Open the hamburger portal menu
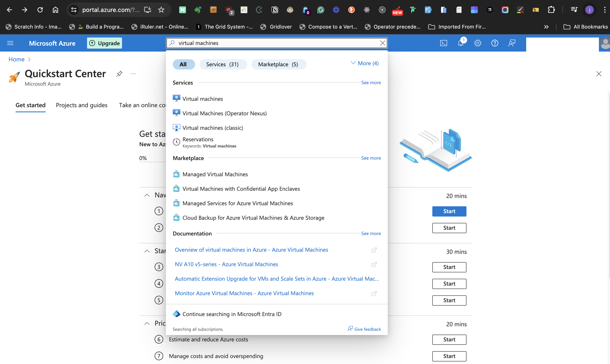The width and height of the screenshot is (610, 364). coord(10,43)
